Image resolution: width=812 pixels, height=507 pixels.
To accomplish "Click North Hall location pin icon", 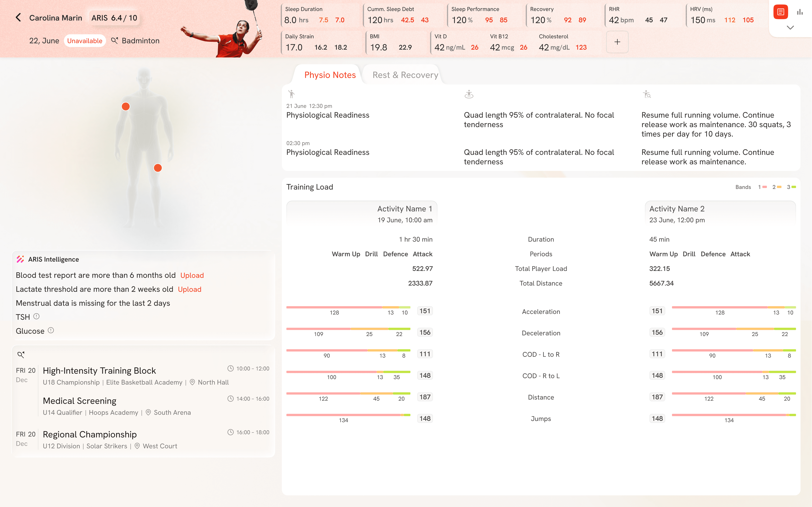I will tap(192, 382).
